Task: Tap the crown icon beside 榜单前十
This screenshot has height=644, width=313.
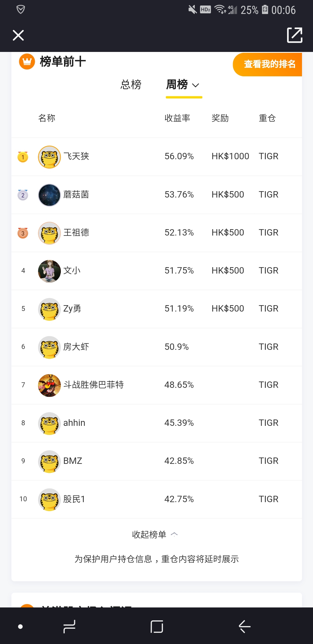Action: coord(27,62)
